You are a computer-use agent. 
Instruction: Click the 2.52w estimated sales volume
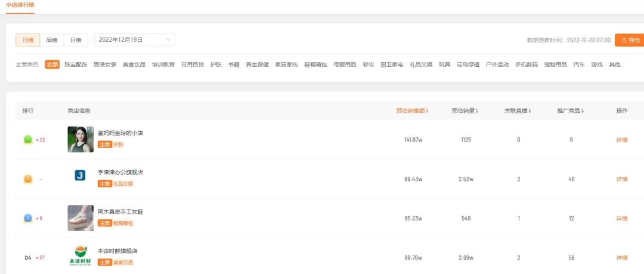click(466, 179)
